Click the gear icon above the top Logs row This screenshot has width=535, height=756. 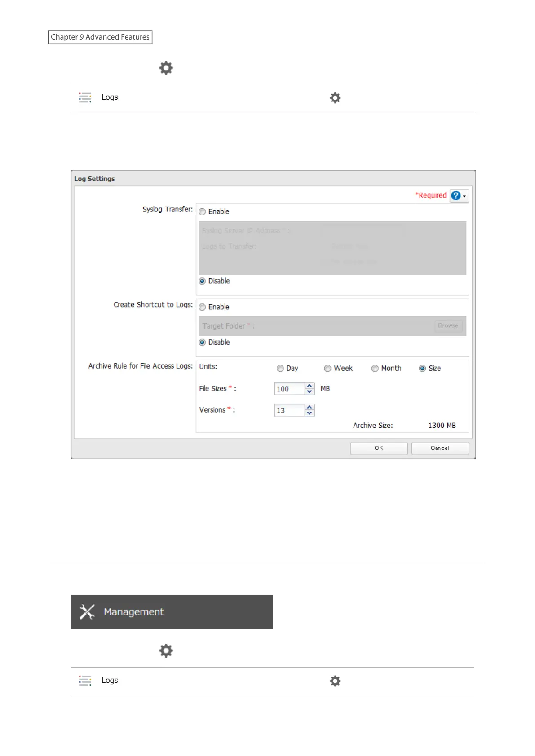click(x=166, y=68)
